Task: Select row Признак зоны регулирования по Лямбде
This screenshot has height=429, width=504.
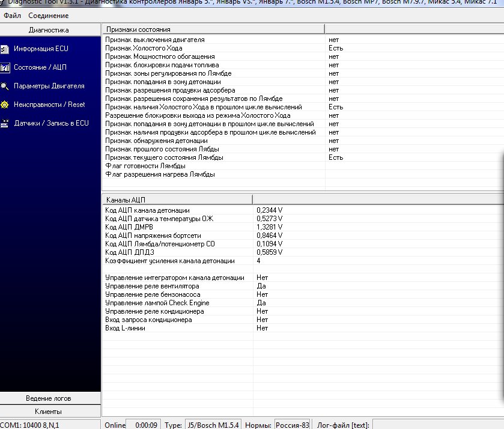Action: (303, 73)
